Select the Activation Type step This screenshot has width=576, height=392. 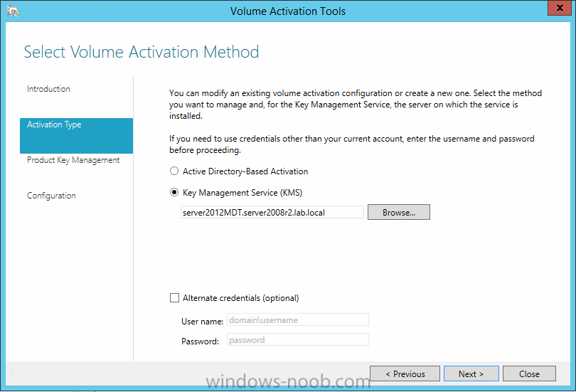[76, 136]
